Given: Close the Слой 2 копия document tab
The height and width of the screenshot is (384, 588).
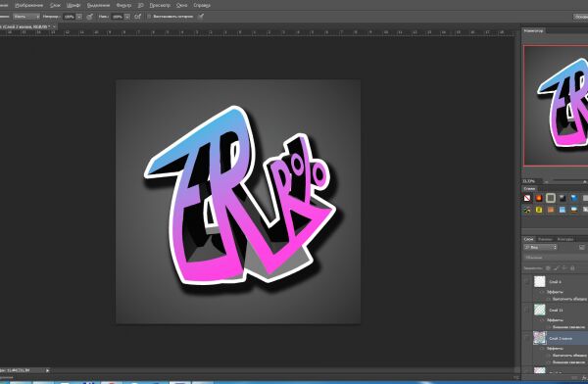Looking at the screenshot, I should tap(54, 27).
